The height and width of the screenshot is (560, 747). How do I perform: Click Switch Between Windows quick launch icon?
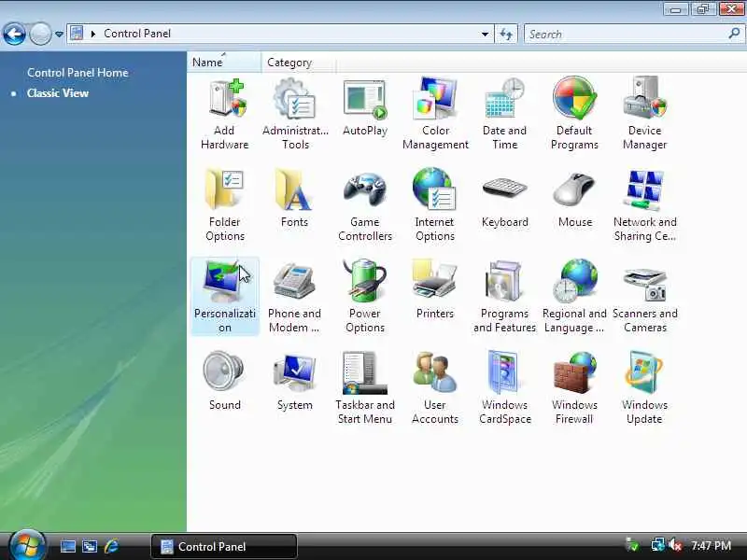click(90, 546)
